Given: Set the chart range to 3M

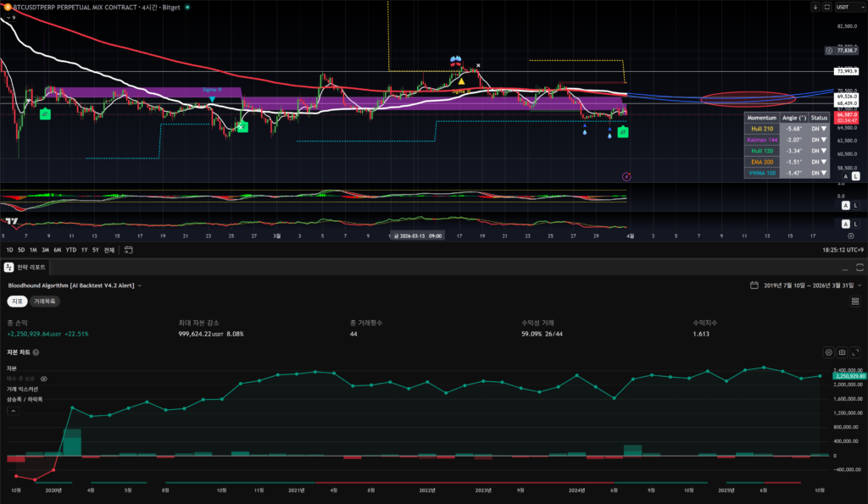Looking at the screenshot, I should coord(45,250).
